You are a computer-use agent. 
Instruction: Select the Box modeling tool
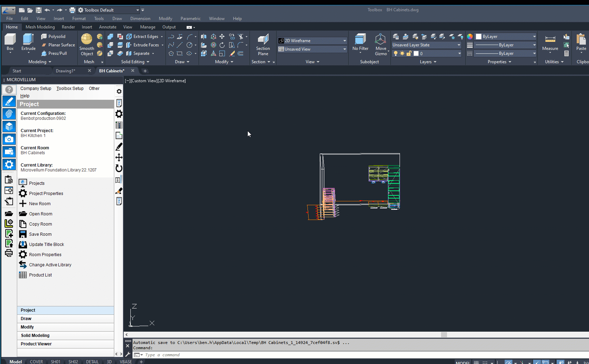10,40
